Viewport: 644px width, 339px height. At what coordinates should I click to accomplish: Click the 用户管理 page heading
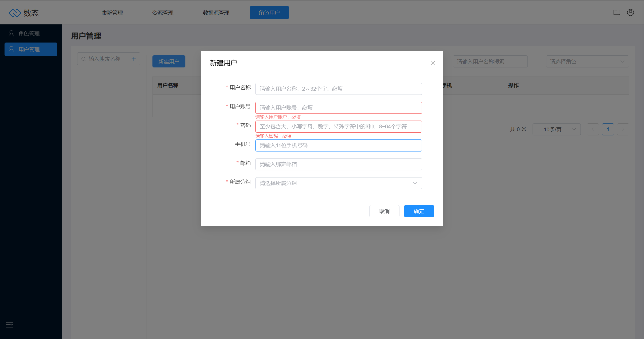pyautogui.click(x=86, y=36)
